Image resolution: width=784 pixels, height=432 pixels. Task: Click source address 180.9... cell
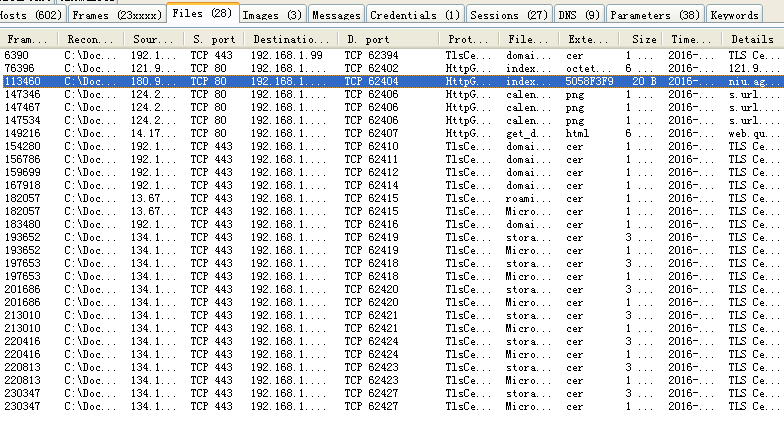click(154, 82)
